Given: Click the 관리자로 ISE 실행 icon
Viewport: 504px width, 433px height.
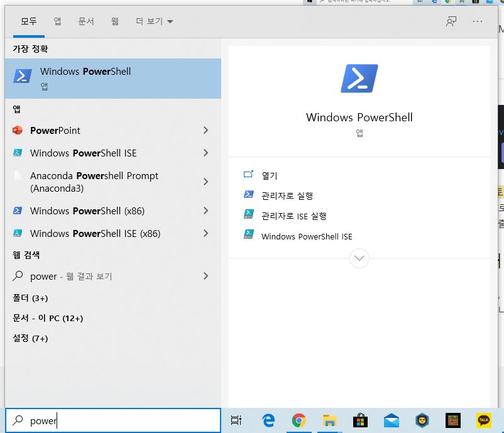Looking at the screenshot, I should click(248, 214).
